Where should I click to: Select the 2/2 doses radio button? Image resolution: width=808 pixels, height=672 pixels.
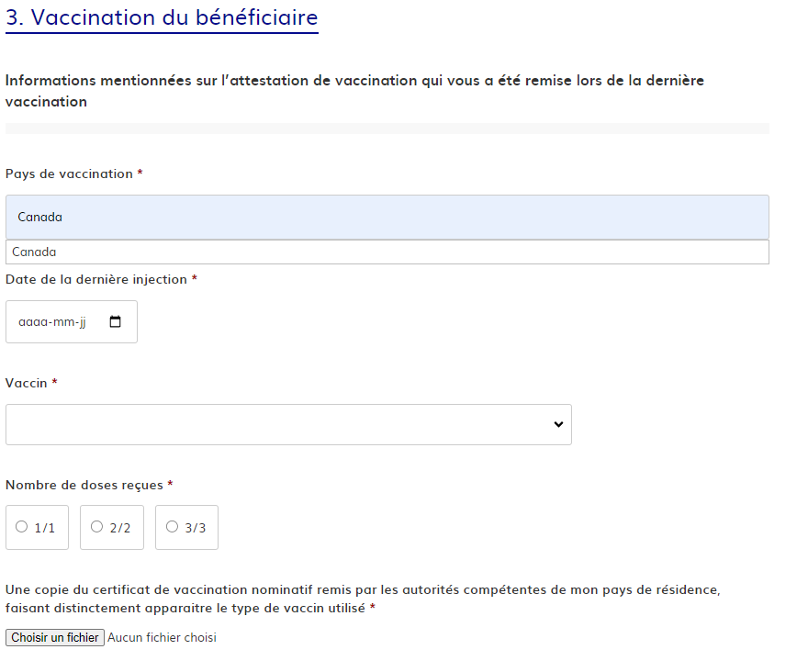96,527
